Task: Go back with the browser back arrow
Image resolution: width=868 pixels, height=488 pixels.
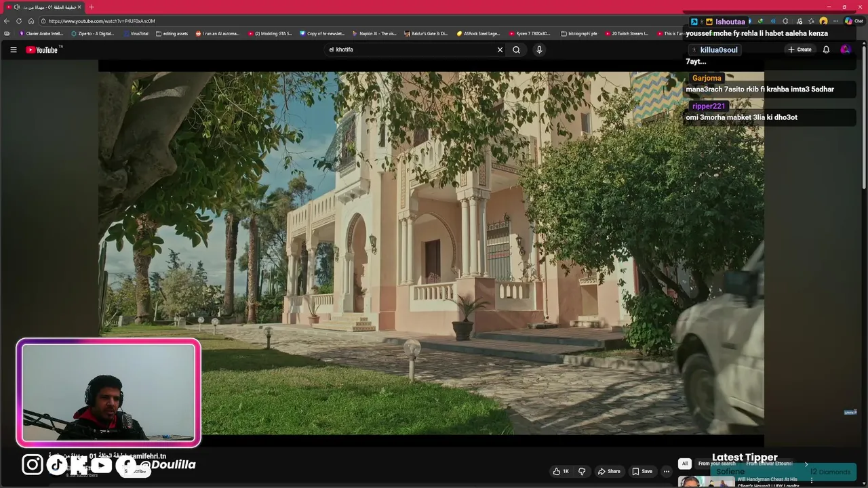Action: [x=7, y=21]
